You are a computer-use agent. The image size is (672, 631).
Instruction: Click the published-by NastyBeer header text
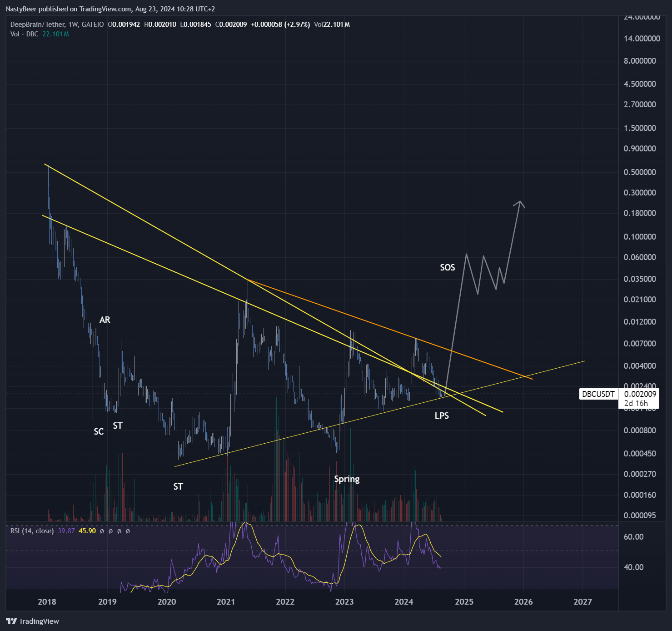[x=110, y=9]
